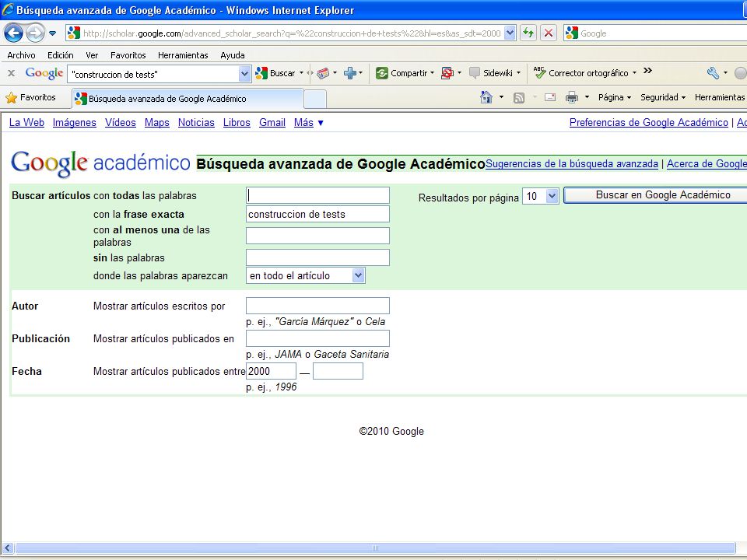Click the Google académico logo

[100, 163]
